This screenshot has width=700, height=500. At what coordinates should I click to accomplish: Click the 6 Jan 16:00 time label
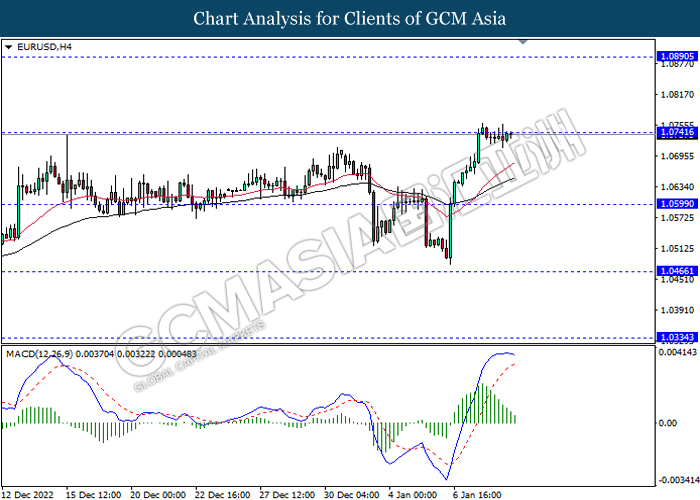click(478, 495)
